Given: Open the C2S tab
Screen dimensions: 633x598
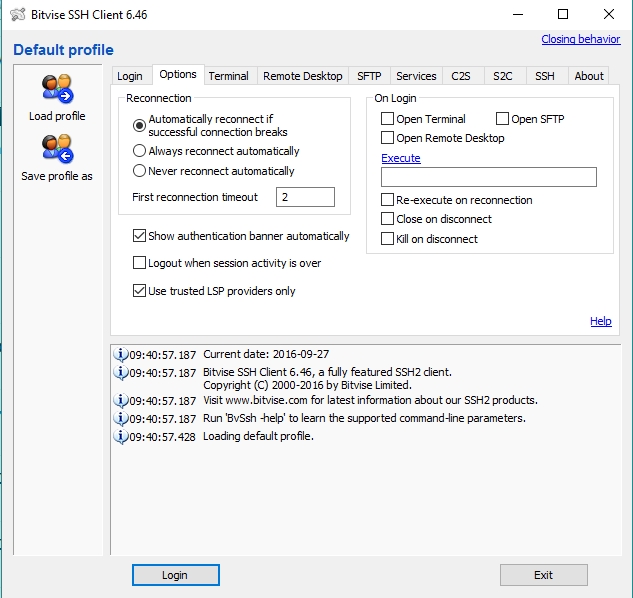Looking at the screenshot, I should pyautogui.click(x=461, y=76).
